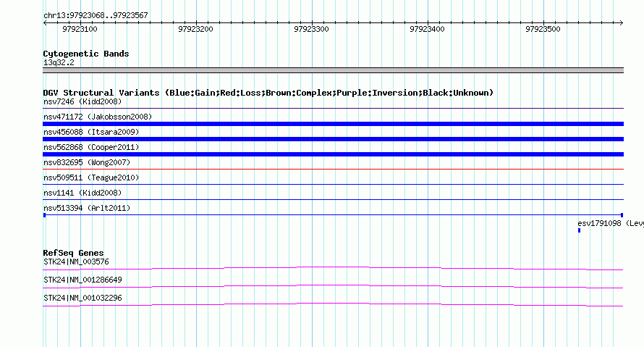Image resolution: width=644 pixels, height=347 pixels.
Task: Click the thick blue bar under nsv471172
Action: click(x=333, y=124)
